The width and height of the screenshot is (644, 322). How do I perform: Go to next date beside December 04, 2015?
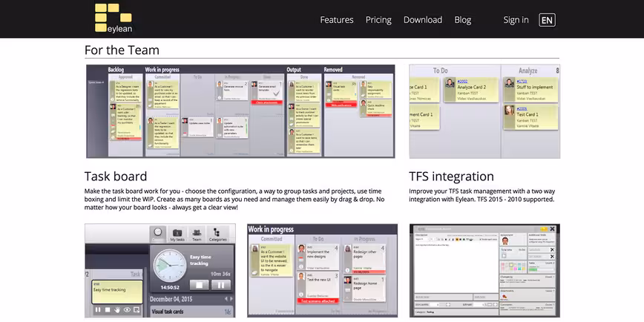tap(231, 298)
